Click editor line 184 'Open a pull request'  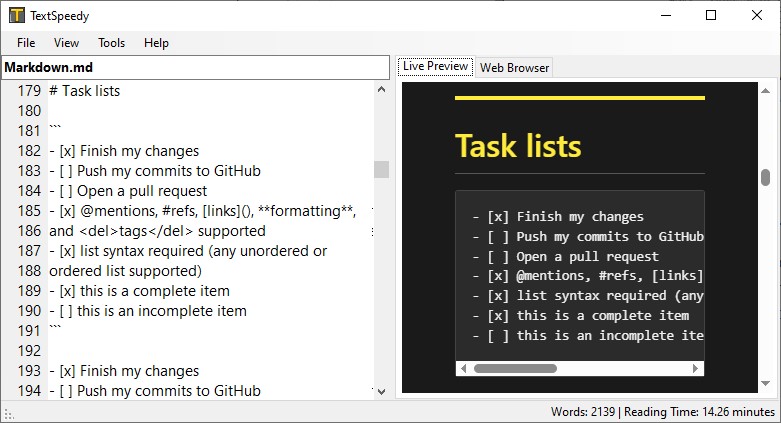tap(128, 191)
